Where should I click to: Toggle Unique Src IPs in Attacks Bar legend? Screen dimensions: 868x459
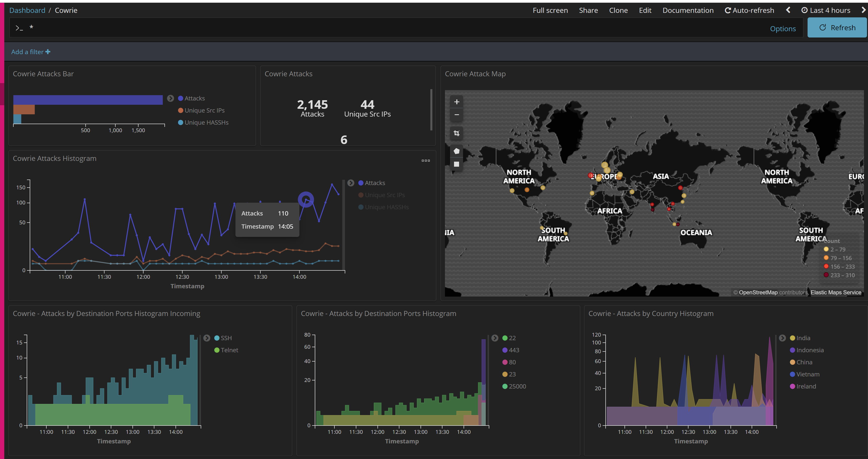click(x=201, y=111)
